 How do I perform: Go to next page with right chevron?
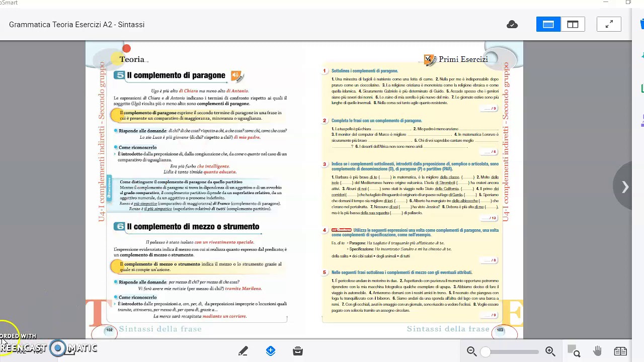pyautogui.click(x=625, y=187)
